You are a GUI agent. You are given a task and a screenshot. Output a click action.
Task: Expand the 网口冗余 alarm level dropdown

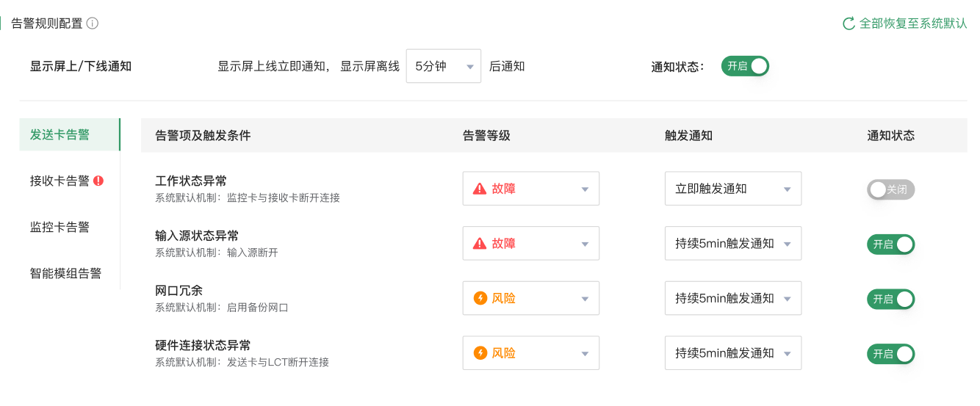531,298
